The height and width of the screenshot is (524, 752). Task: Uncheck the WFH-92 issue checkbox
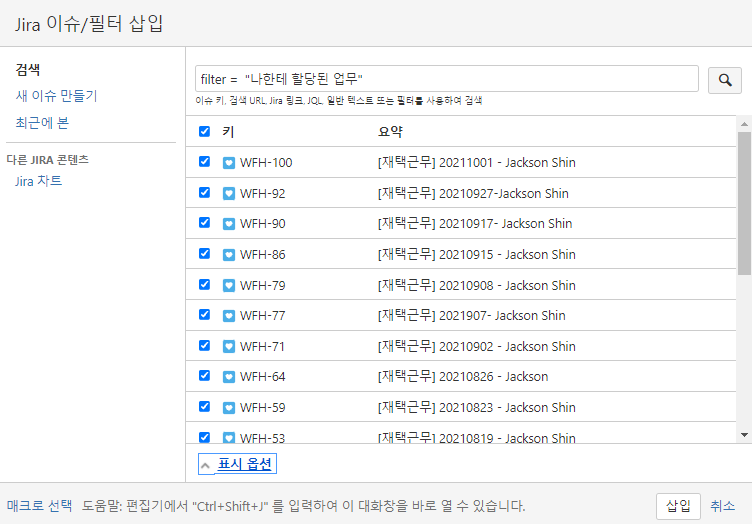(204, 192)
